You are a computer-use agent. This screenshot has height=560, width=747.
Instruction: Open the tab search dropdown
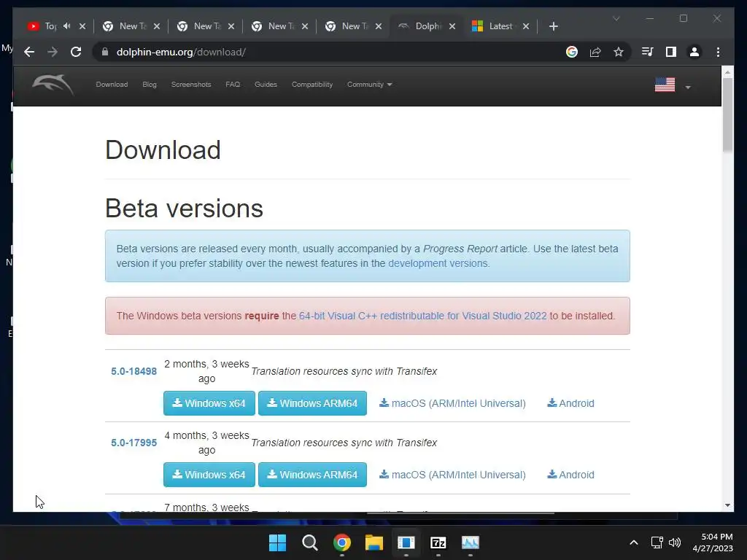point(616,18)
